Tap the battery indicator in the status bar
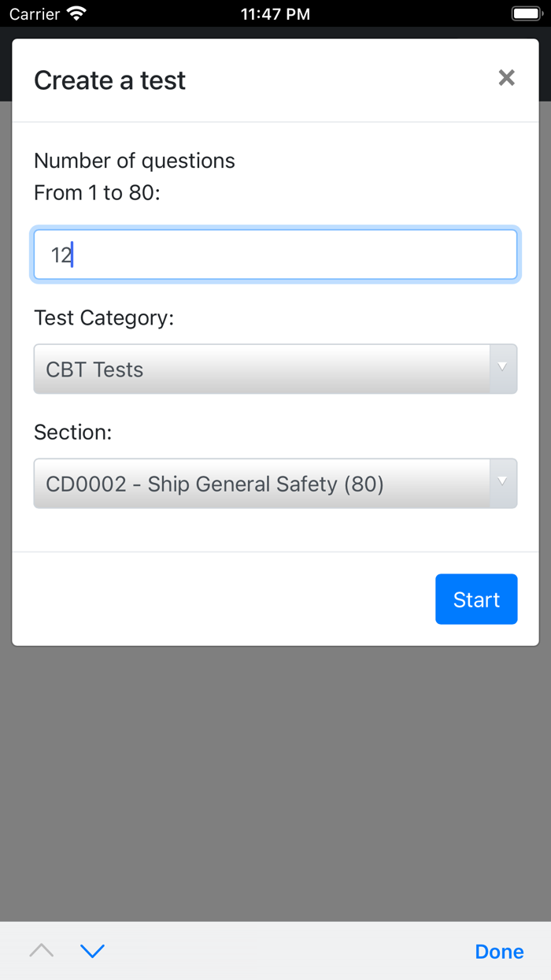This screenshot has height=980, width=551. (x=526, y=13)
